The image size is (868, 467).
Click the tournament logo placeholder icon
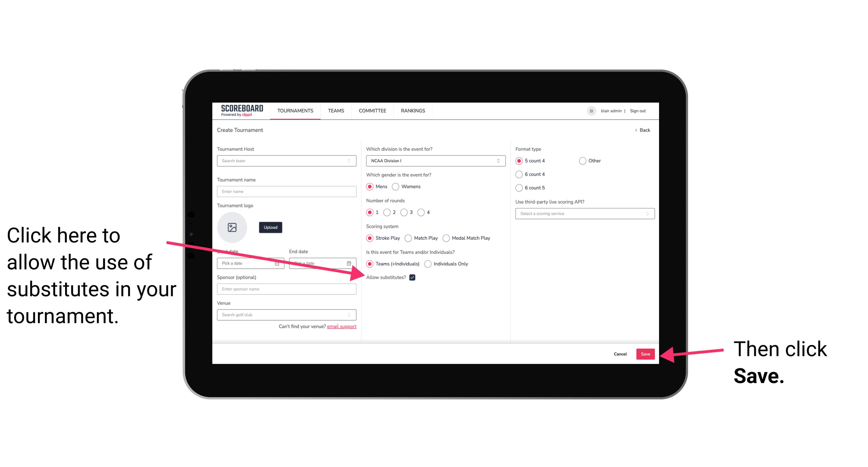(232, 227)
